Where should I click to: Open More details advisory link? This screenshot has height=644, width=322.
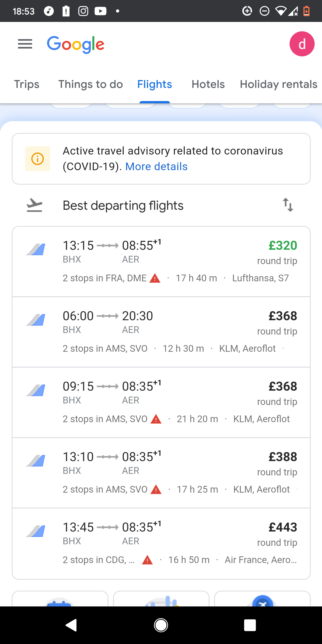[x=156, y=167]
